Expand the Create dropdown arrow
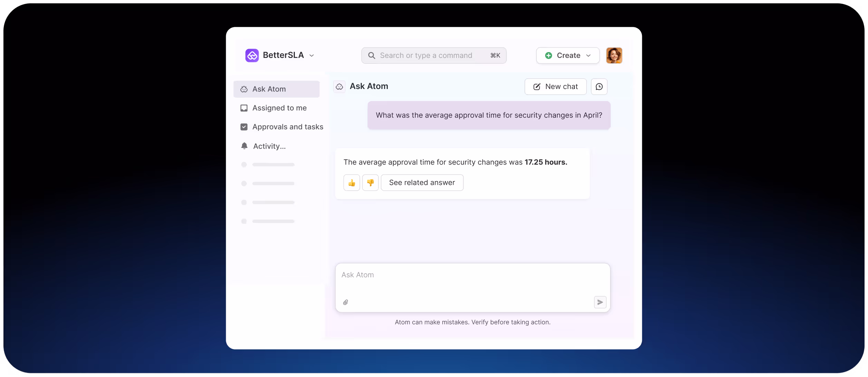 click(x=588, y=56)
